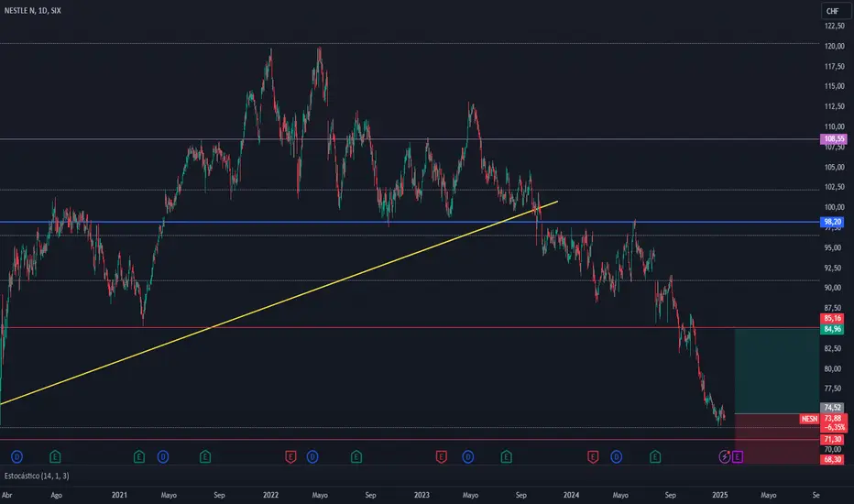Click the 2021 label on time axis
This screenshot has width=854, height=504.
(119, 495)
